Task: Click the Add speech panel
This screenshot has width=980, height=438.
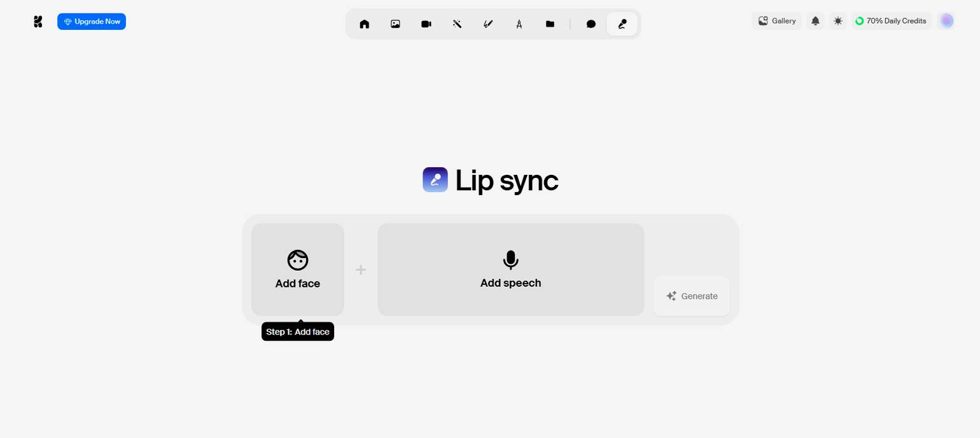Action: coord(510,270)
